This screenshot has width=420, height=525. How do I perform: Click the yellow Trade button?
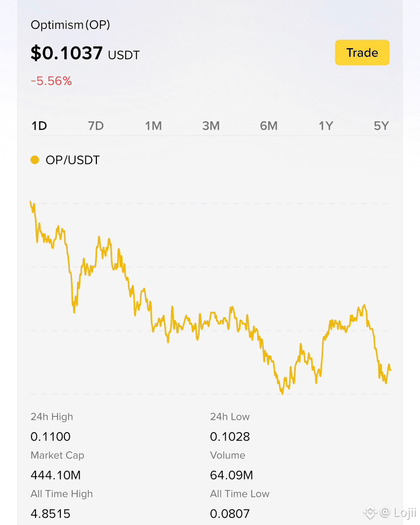pos(362,53)
